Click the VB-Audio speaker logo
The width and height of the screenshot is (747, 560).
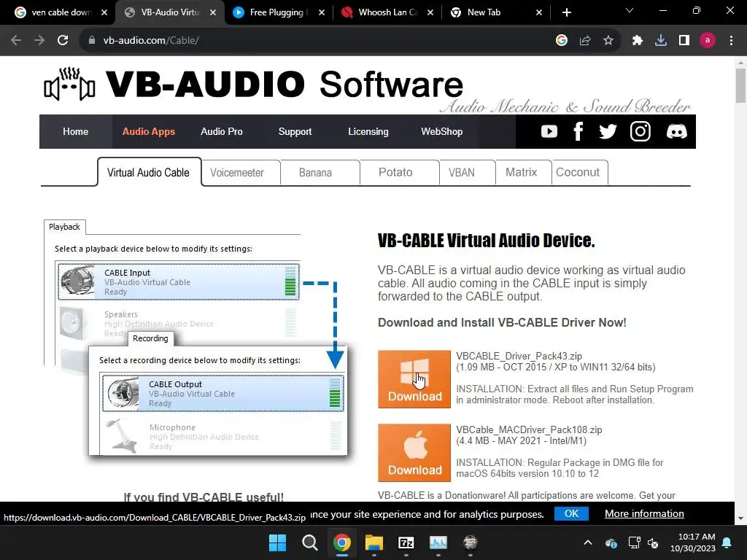click(69, 85)
